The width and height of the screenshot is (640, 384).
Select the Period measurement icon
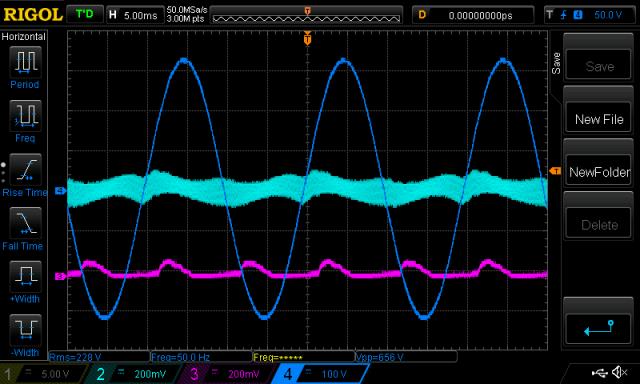pos(25,62)
